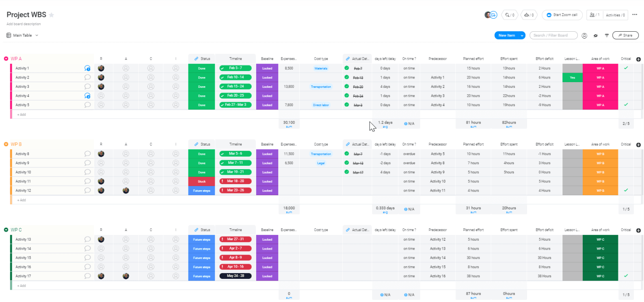Collapse the WP A group
Screen dimensions: 644x302
tap(6, 59)
